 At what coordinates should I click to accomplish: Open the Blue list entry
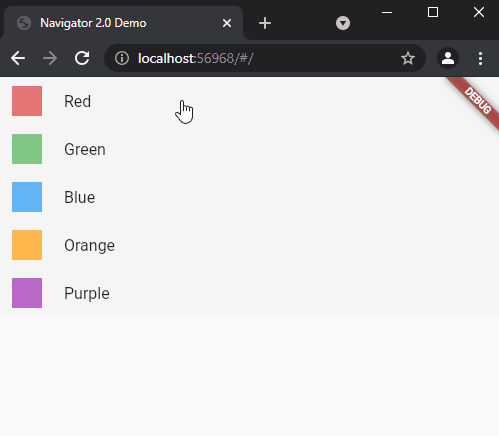tap(249, 197)
